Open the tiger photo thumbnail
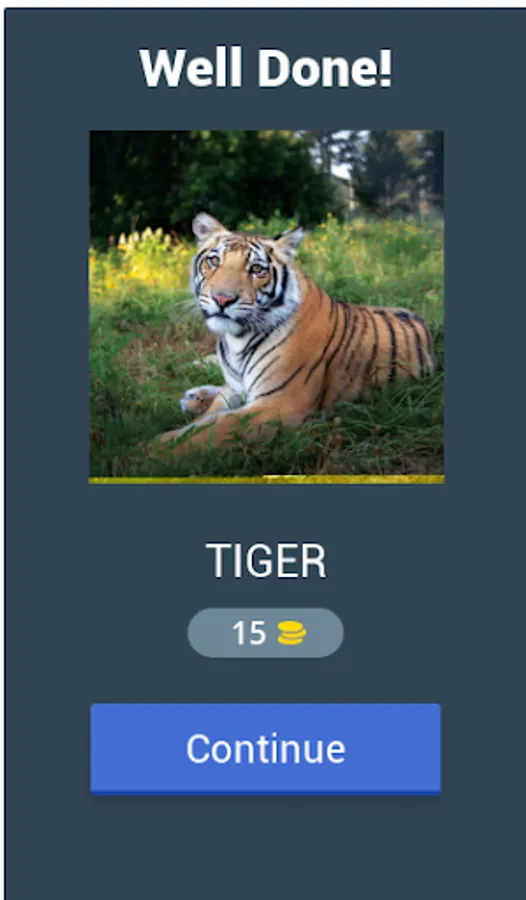526x900 pixels. (266, 303)
